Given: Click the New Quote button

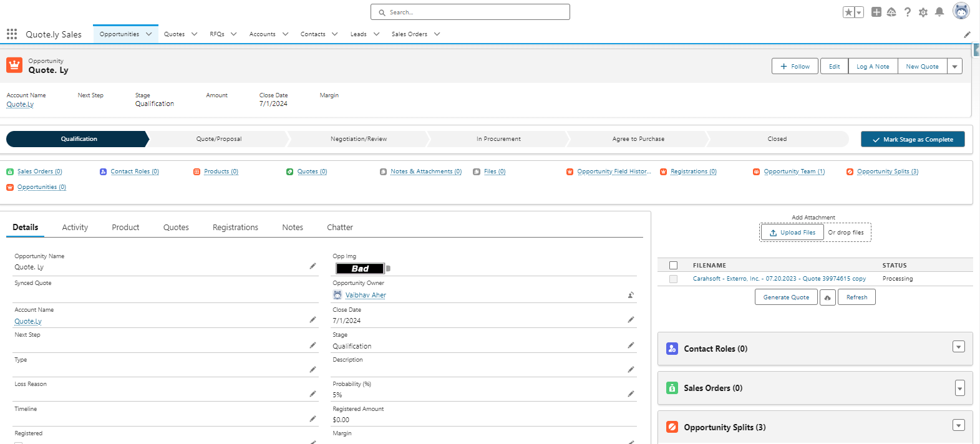Looking at the screenshot, I should point(922,66).
